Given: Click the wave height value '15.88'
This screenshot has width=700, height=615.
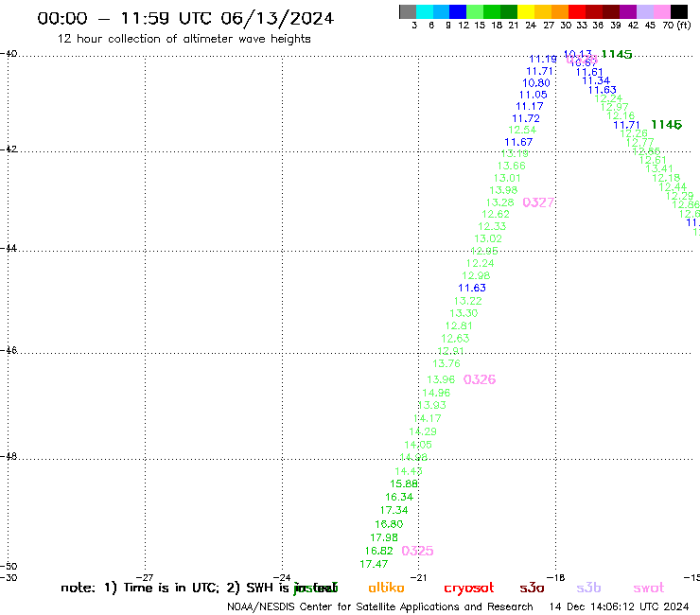Looking at the screenshot, I should click(404, 483).
